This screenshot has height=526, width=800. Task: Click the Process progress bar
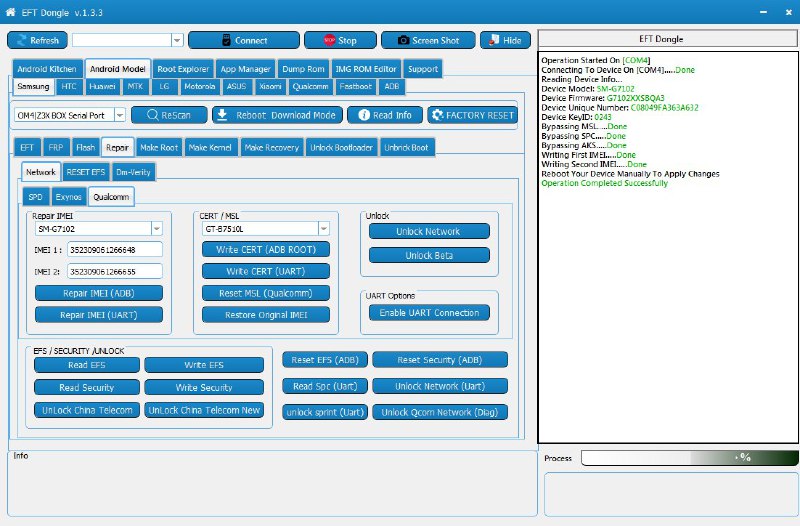[689, 458]
